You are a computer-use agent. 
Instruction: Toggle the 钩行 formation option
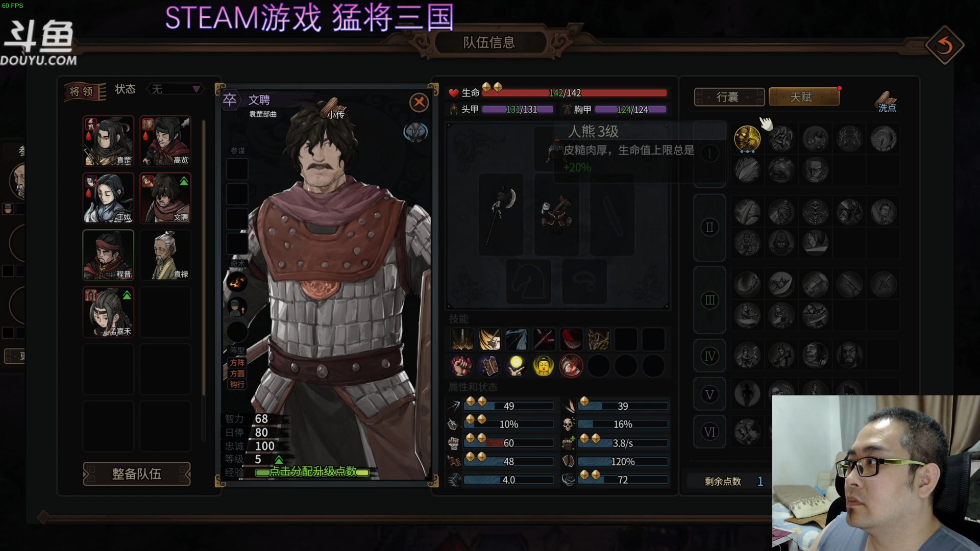click(237, 384)
